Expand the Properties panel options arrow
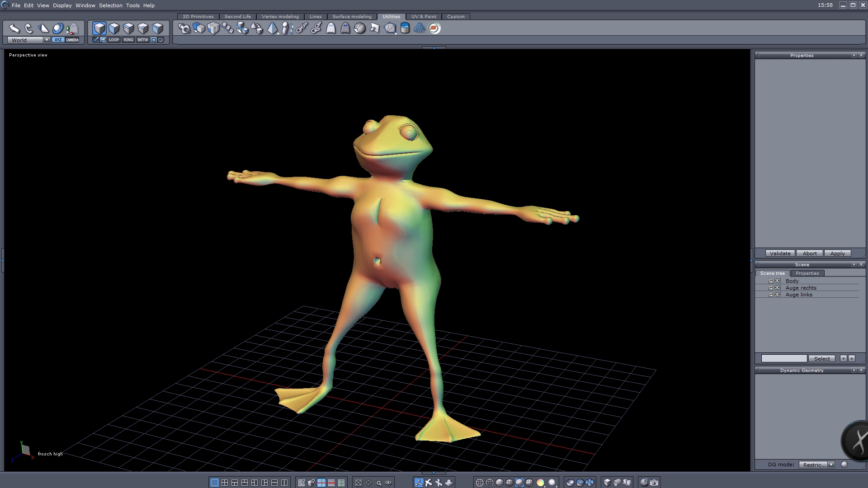Image resolution: width=868 pixels, height=488 pixels. point(854,55)
